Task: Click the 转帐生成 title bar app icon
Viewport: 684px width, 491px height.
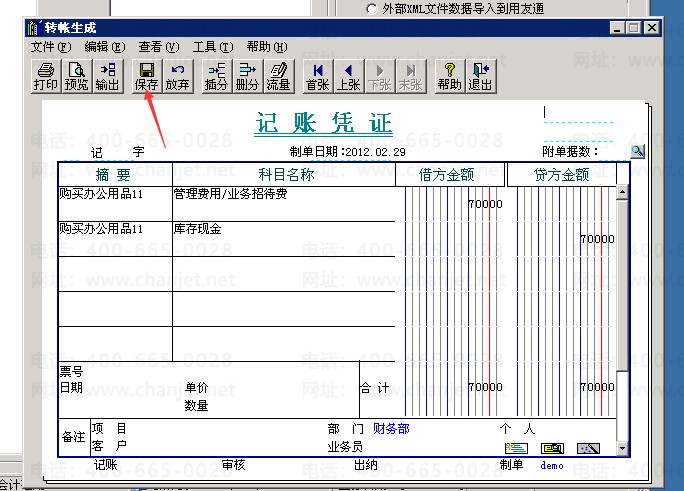Action: 34,28
